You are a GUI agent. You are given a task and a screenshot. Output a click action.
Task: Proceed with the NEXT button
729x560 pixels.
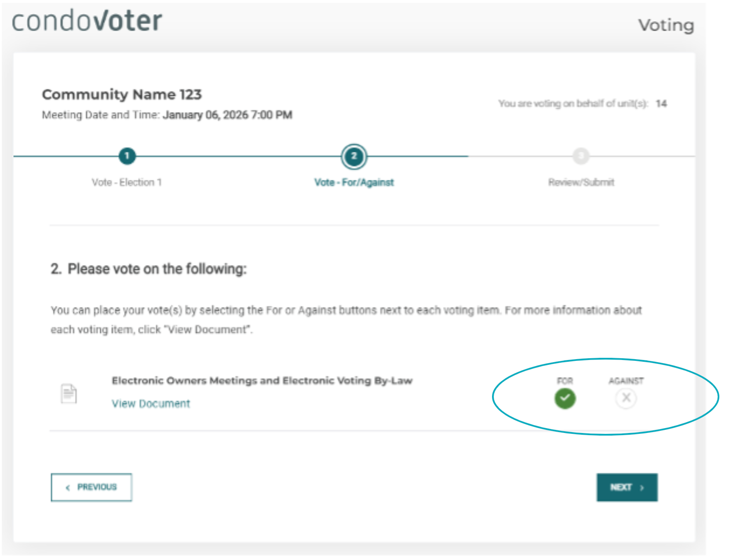(627, 487)
